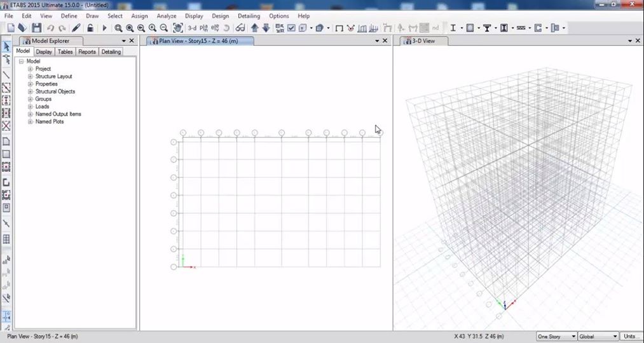Viewport: 644px width, 343px height.
Task: Open the Model Explorer panel options arrow
Action: click(123, 41)
